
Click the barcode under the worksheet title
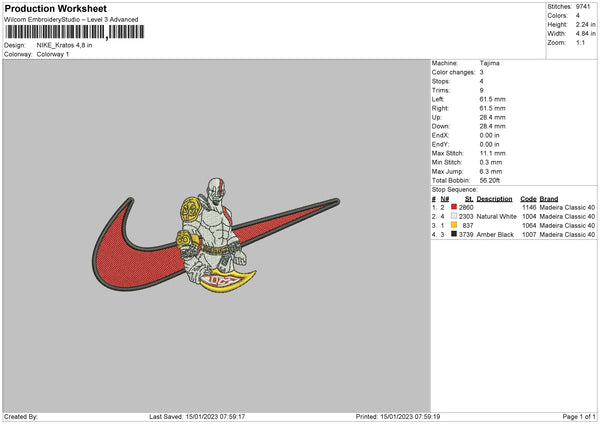tap(75, 32)
